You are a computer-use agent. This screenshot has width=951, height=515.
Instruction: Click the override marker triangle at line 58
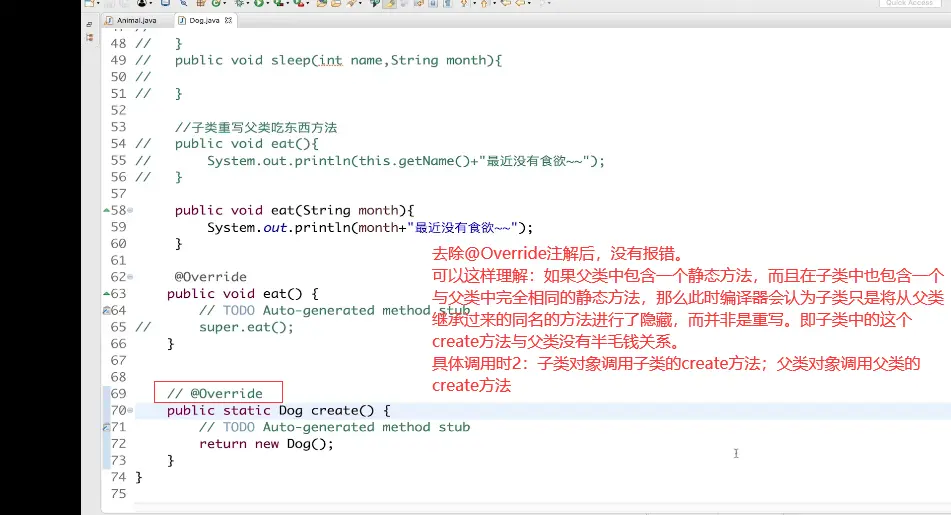pos(106,210)
